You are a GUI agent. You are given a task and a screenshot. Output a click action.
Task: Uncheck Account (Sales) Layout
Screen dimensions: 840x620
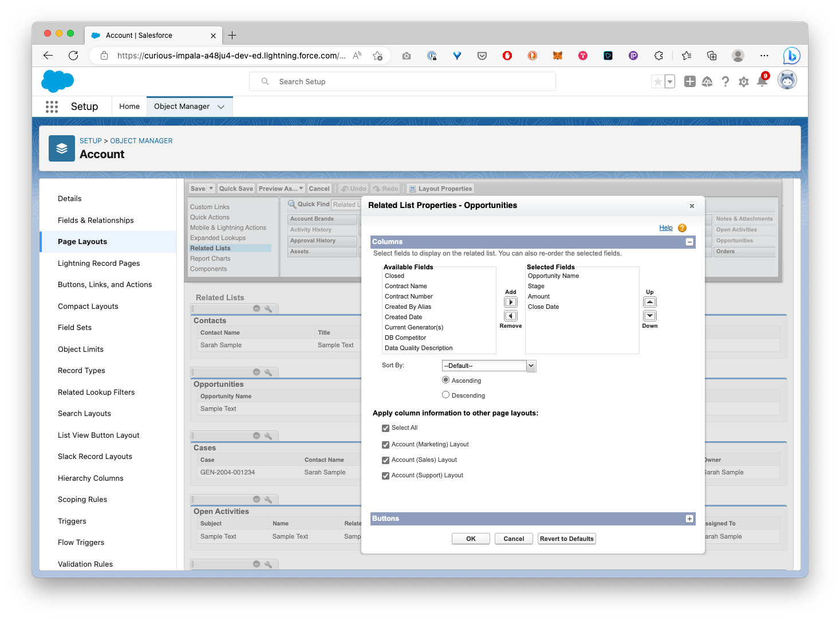point(385,460)
